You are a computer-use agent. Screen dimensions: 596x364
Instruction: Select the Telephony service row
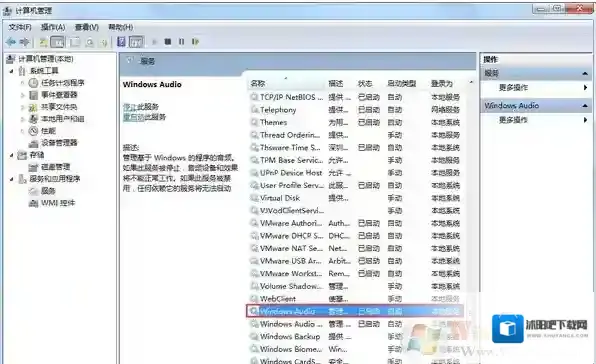coord(355,110)
